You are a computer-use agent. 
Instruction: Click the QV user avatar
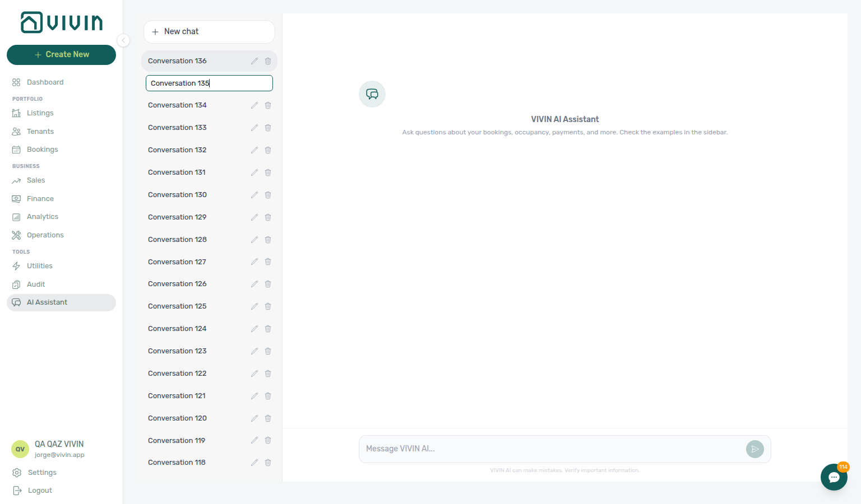click(20, 449)
